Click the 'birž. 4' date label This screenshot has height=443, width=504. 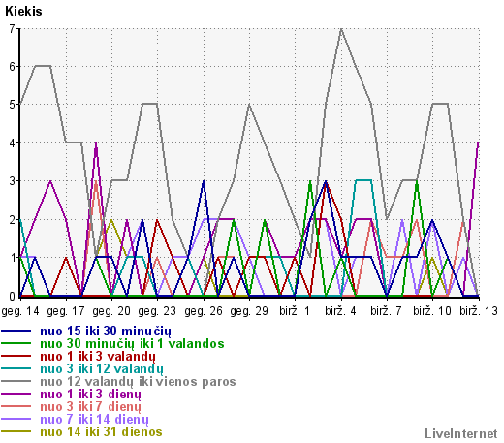(x=340, y=311)
